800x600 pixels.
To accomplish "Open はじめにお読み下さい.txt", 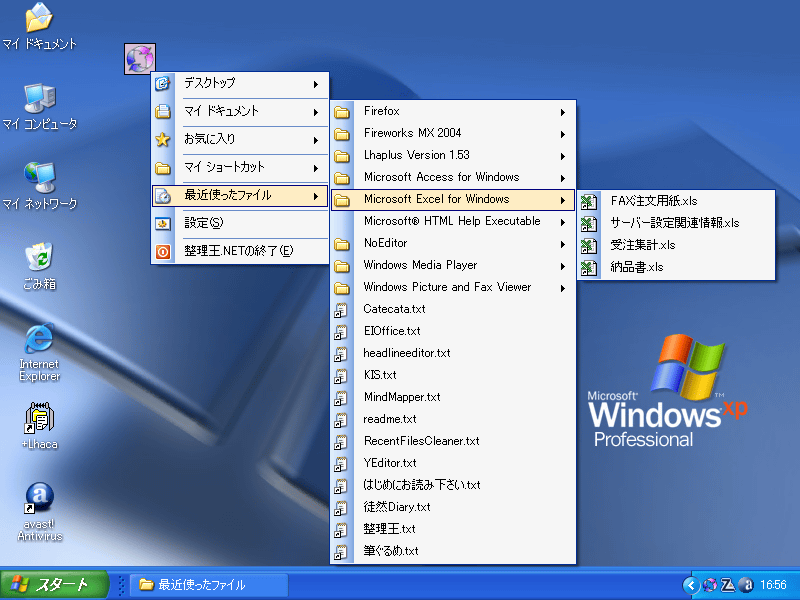I will (x=453, y=485).
